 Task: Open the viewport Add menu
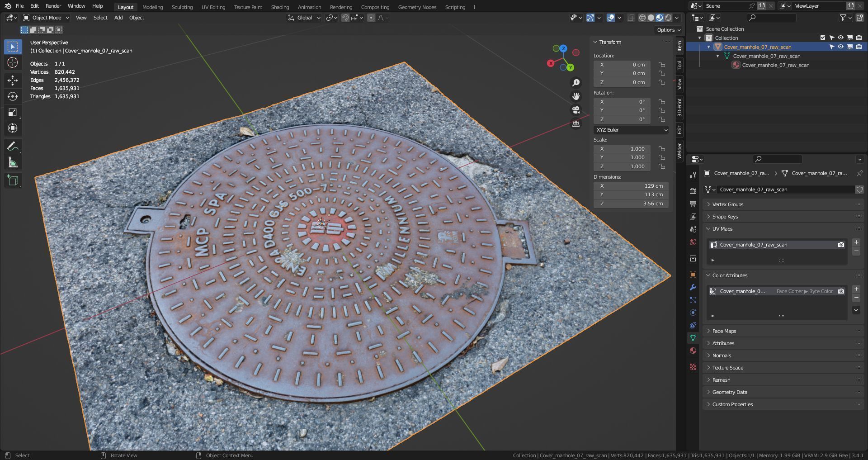(x=118, y=18)
